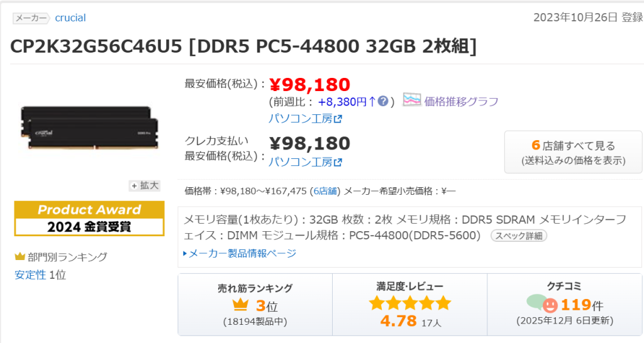The height and width of the screenshot is (343, 644).
Task: Open the crucial maker link
Action: (70, 18)
